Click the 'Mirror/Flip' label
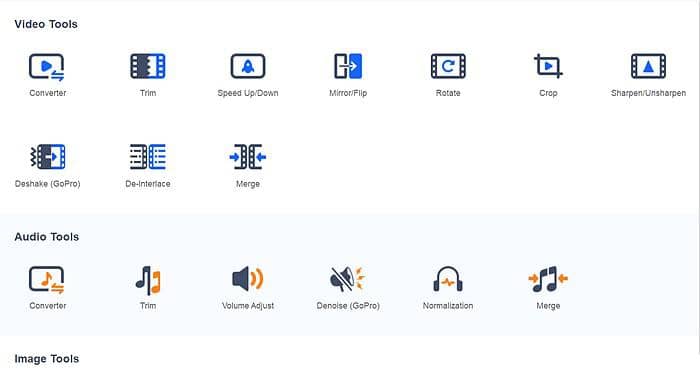 (x=348, y=93)
